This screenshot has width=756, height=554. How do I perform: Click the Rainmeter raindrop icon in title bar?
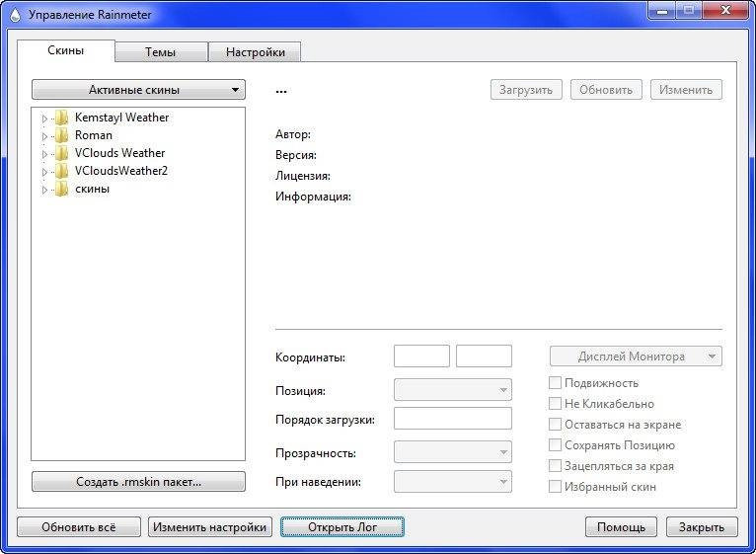pos(15,15)
